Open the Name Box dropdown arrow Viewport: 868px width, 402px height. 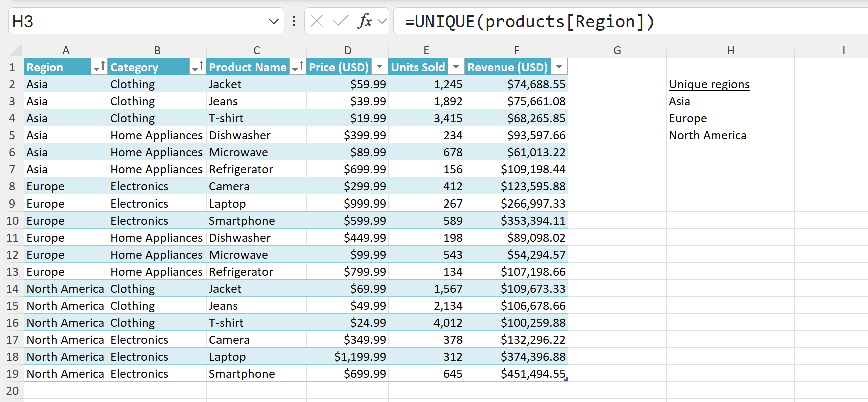pyautogui.click(x=274, y=22)
